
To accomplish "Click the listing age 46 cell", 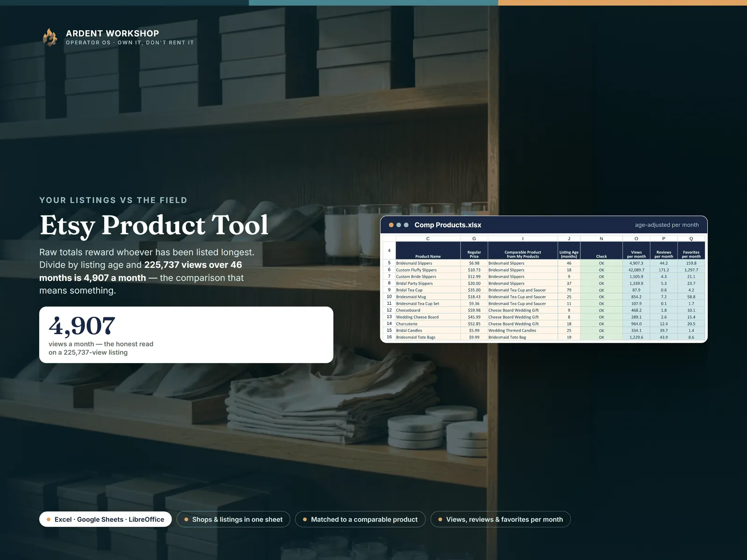I will click(569, 263).
